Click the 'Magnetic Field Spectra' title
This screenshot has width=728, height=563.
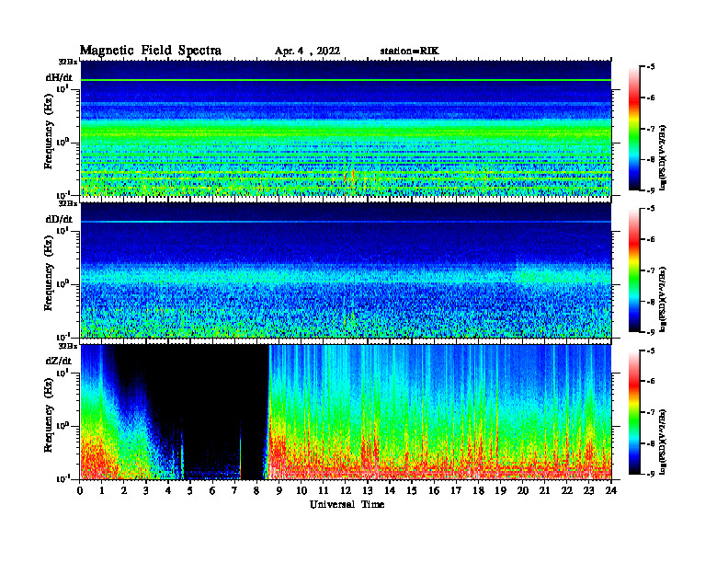[151, 51]
